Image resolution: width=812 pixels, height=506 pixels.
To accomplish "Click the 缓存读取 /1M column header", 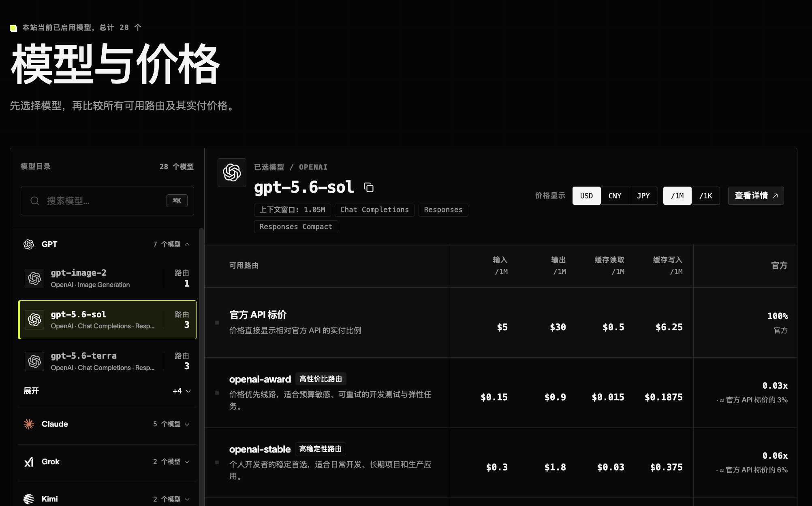I will (x=609, y=266).
